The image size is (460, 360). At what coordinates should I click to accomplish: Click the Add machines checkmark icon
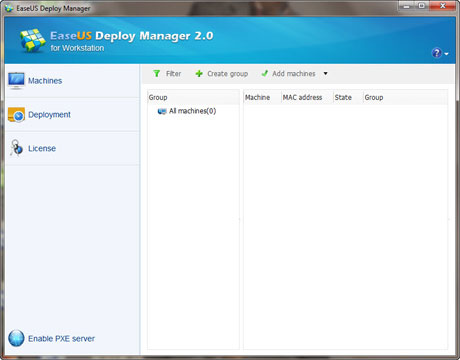265,73
